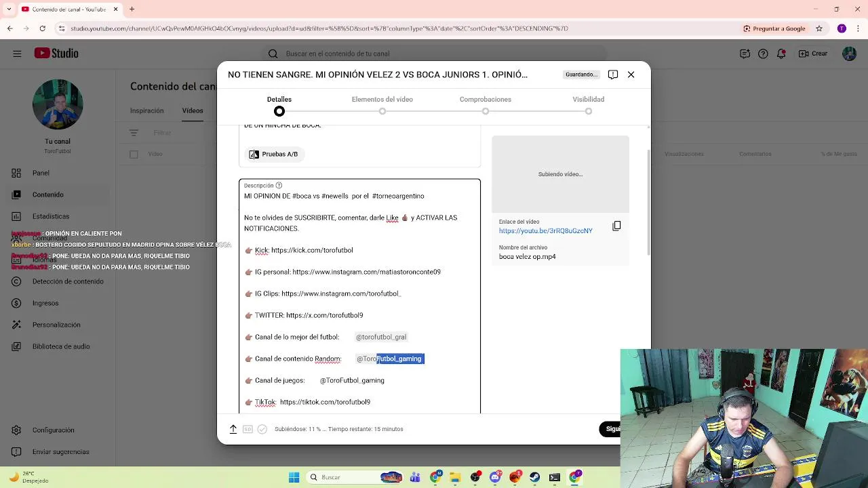Viewport: 868px width, 488px height.
Task: Click the file name boca velez op.mp4
Action: pos(527,257)
